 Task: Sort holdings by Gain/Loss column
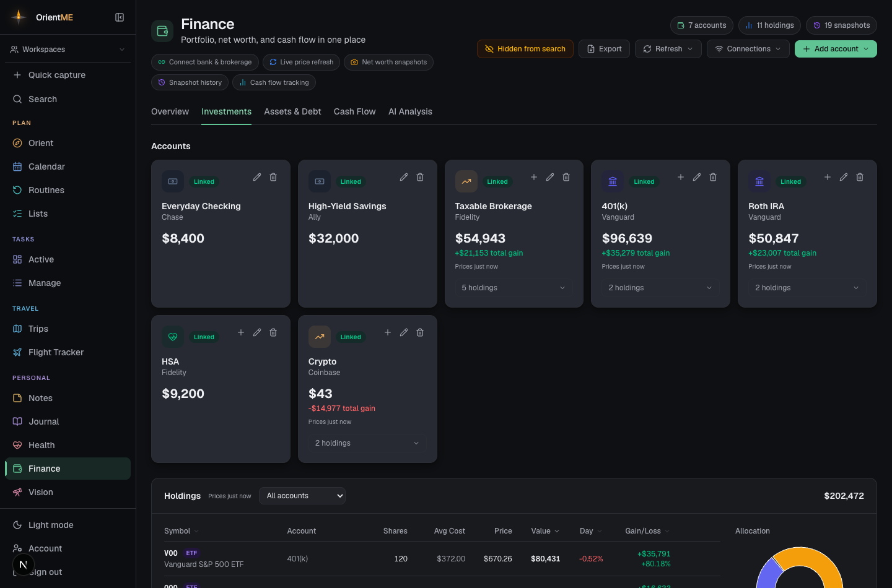pyautogui.click(x=647, y=531)
